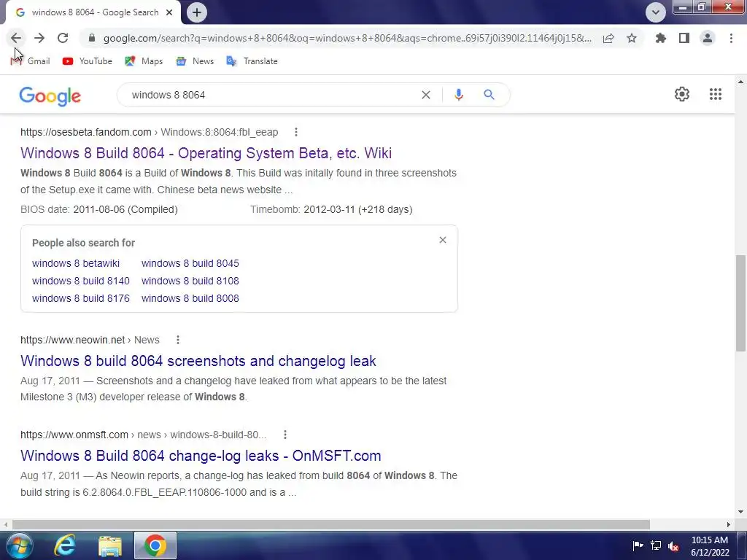Search for windows 8 build 8008
This screenshot has height=560, width=747.
190,298
